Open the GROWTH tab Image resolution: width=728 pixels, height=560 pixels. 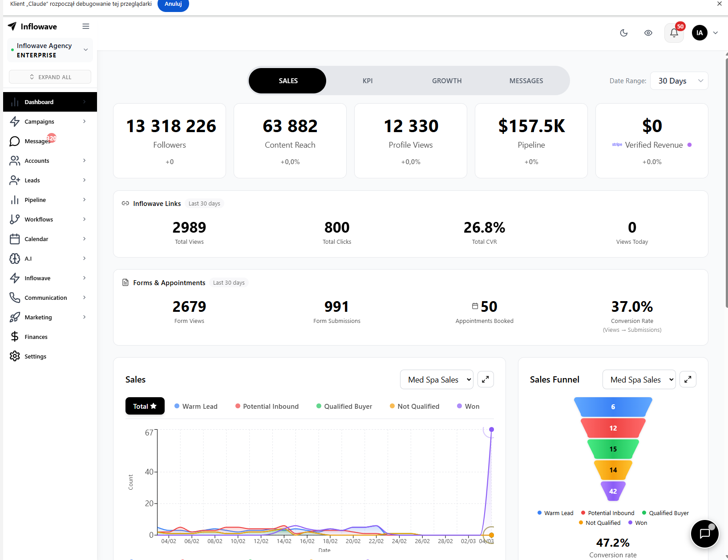[x=447, y=81]
